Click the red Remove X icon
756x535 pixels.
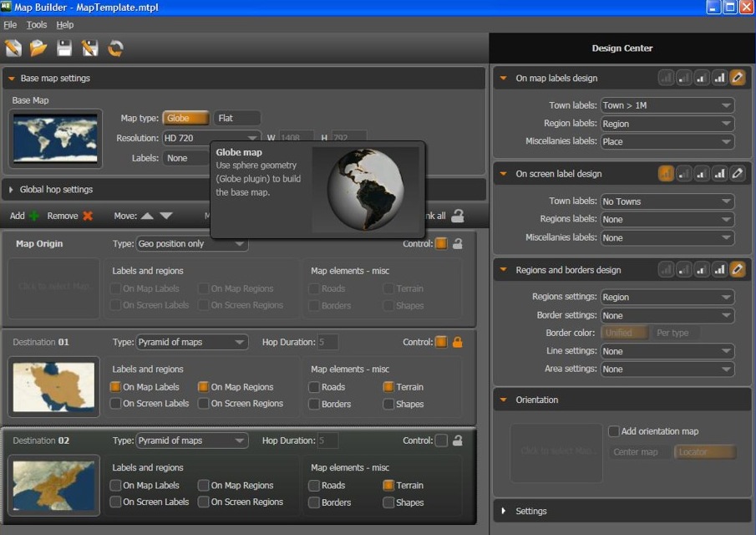[x=88, y=216]
